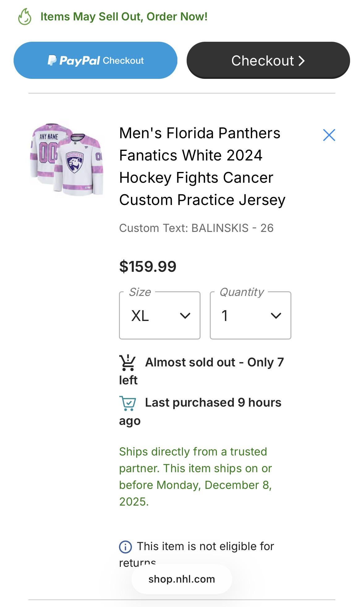This screenshot has height=607, width=364.
Task: Tap the shop.nhl.com address pill
Action: click(x=182, y=579)
